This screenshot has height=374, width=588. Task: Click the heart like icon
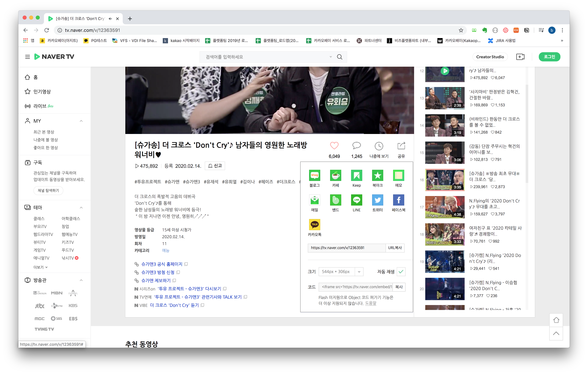[x=334, y=146]
